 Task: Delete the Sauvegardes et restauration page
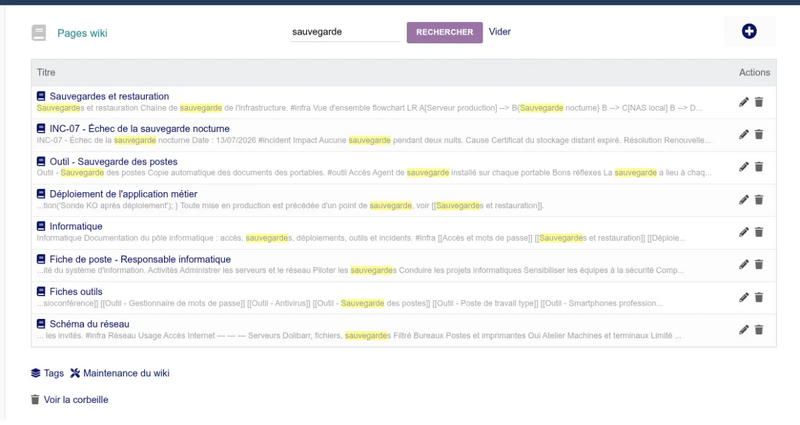click(759, 102)
